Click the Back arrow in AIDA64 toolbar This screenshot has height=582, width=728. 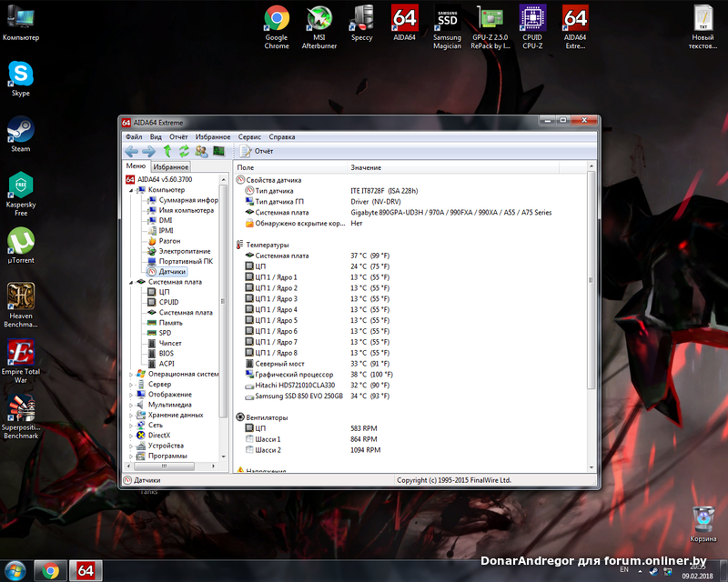click(x=131, y=151)
